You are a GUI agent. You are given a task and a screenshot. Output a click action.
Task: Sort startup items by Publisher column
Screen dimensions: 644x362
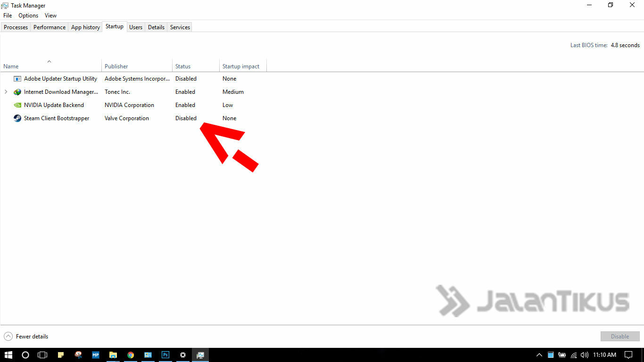pos(137,66)
